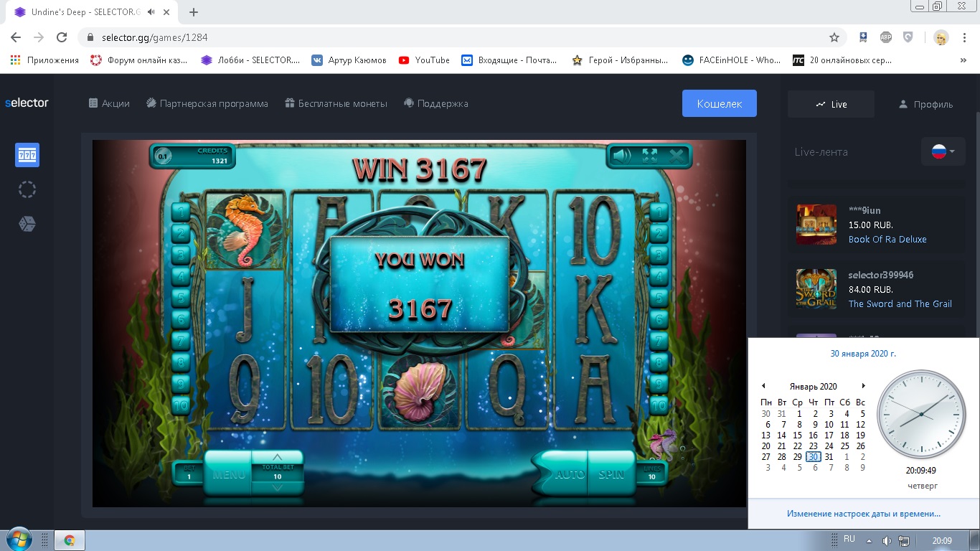Decrease total bet with the down arrow
Image resolution: width=980 pixels, height=551 pixels.
(x=278, y=487)
